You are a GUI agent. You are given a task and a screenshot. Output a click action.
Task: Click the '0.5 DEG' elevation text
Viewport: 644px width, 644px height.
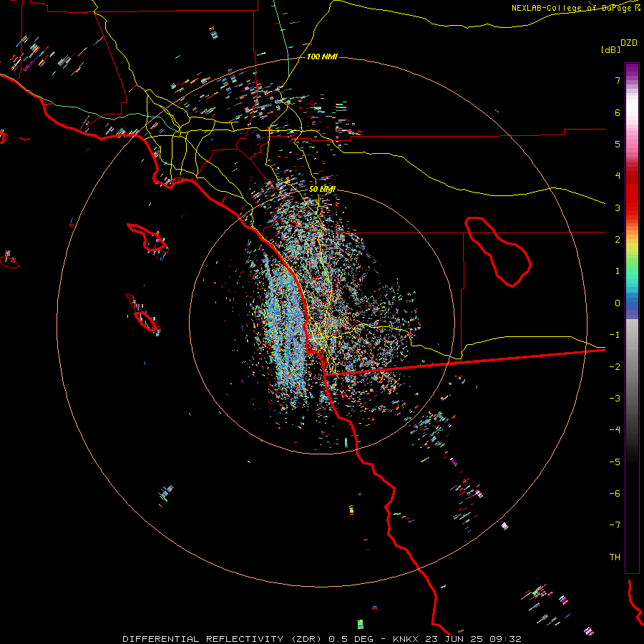tap(351, 639)
